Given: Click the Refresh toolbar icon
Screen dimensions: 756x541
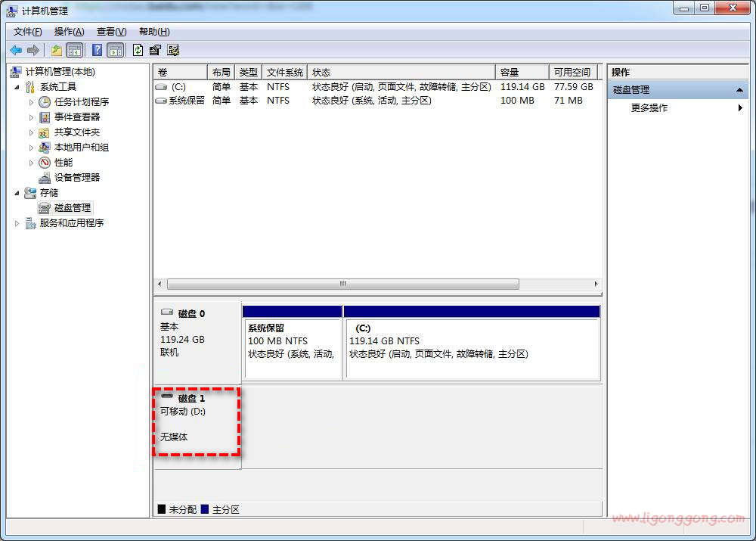Looking at the screenshot, I should (x=138, y=50).
